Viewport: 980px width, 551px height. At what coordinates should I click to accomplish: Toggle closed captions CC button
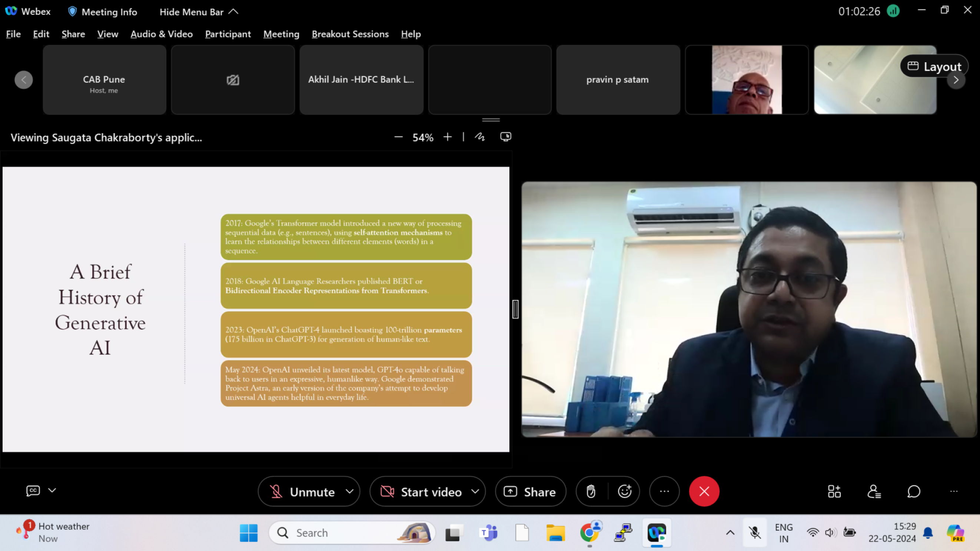pos(33,491)
